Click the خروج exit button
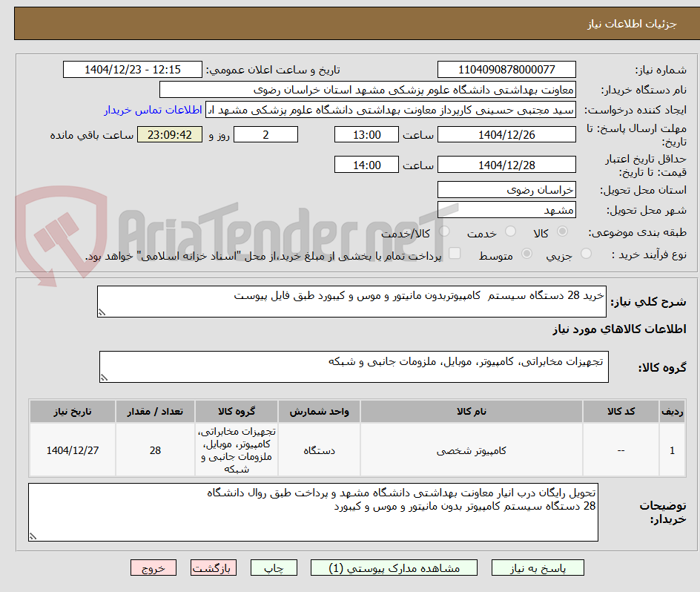The image size is (700, 592). pos(153,568)
